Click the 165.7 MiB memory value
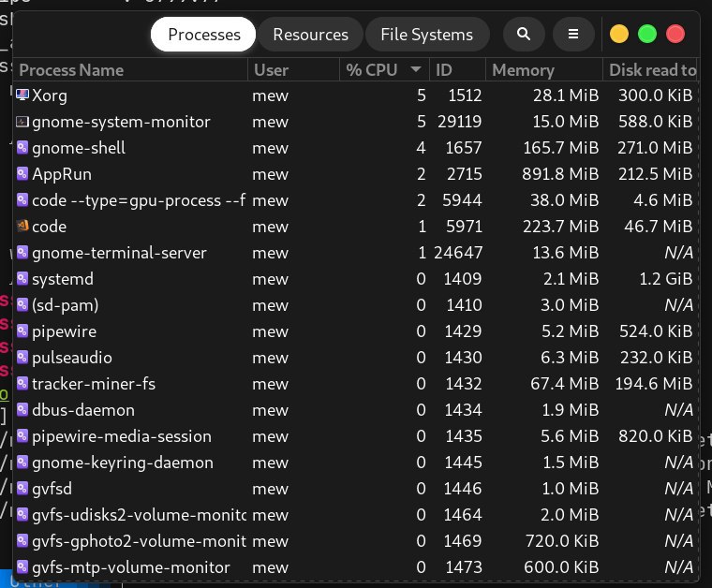This screenshot has width=712, height=588. coord(561,147)
